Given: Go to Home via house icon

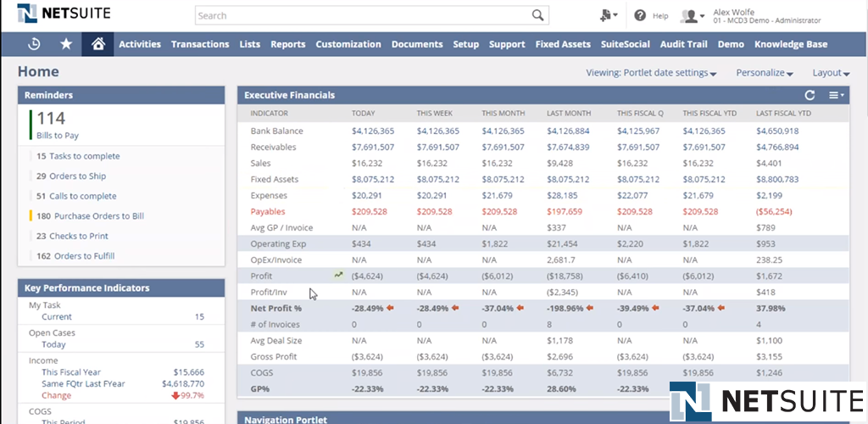Looking at the screenshot, I should [x=98, y=44].
